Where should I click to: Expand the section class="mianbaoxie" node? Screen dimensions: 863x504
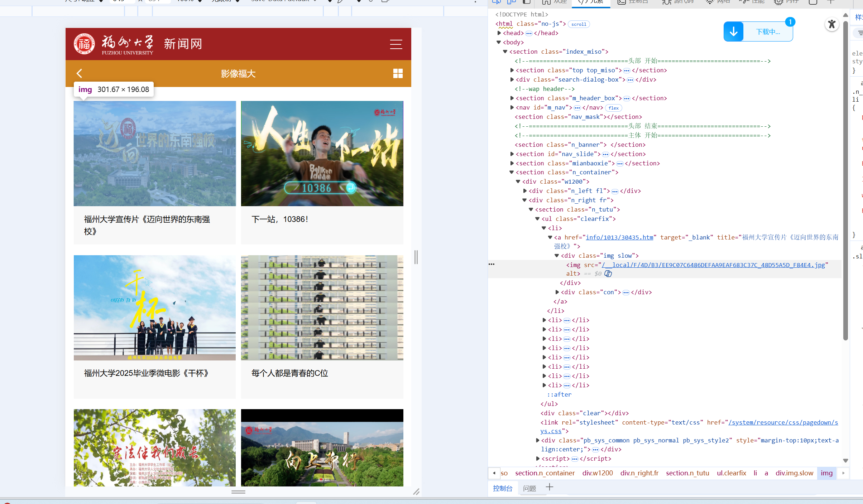coord(512,163)
